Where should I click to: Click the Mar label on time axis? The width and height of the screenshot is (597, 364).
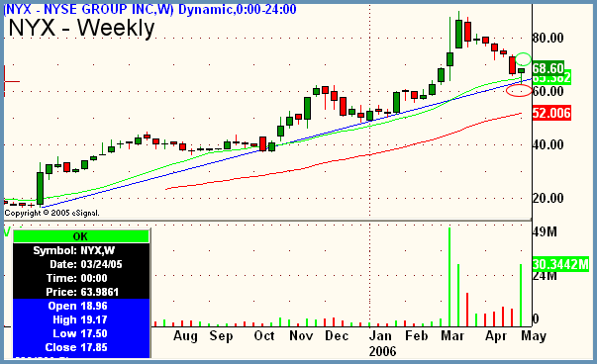coord(452,336)
